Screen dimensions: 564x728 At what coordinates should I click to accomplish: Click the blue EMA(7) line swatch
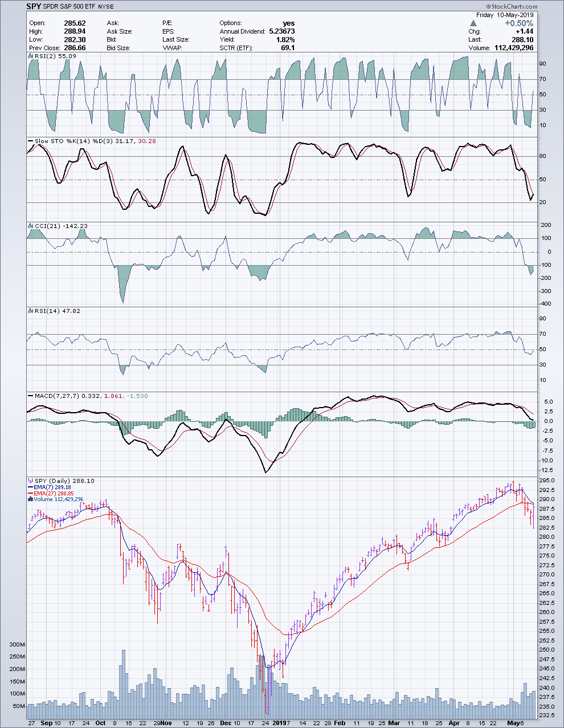point(31,487)
